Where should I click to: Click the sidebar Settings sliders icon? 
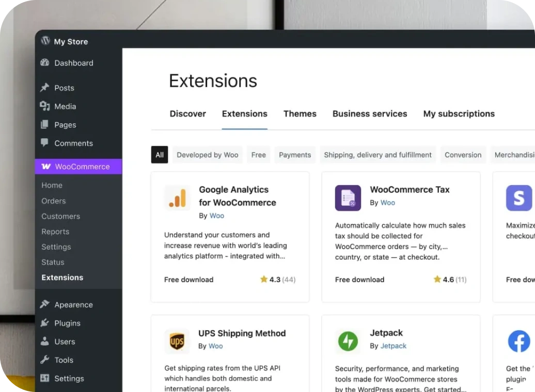45,378
